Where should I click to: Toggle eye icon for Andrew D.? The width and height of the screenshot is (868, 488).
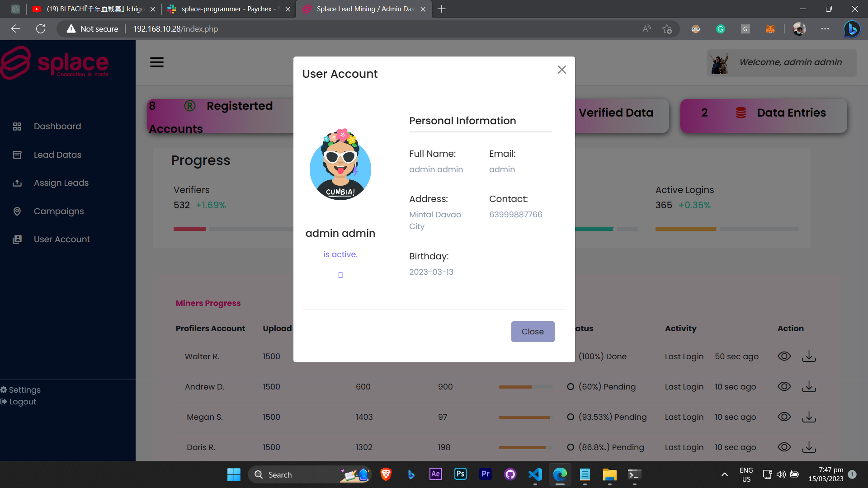[784, 386]
